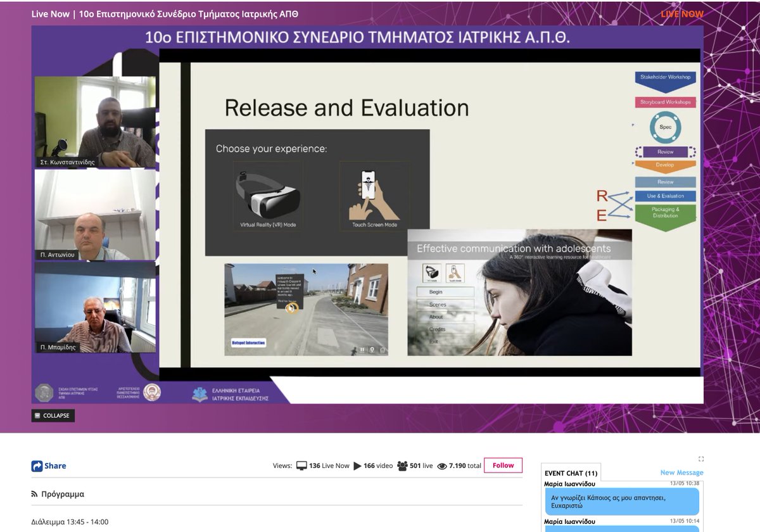
Task: Click the Credits menu item on slide
Action: [x=445, y=329]
